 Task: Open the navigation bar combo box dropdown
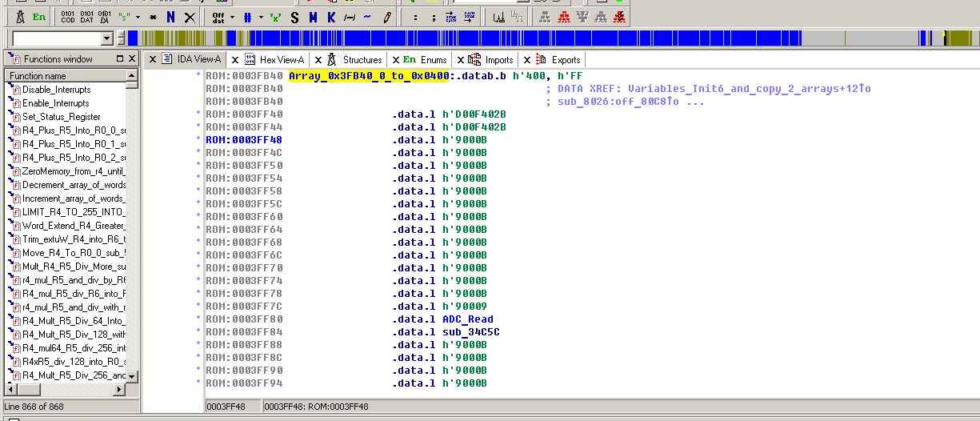pos(107,38)
